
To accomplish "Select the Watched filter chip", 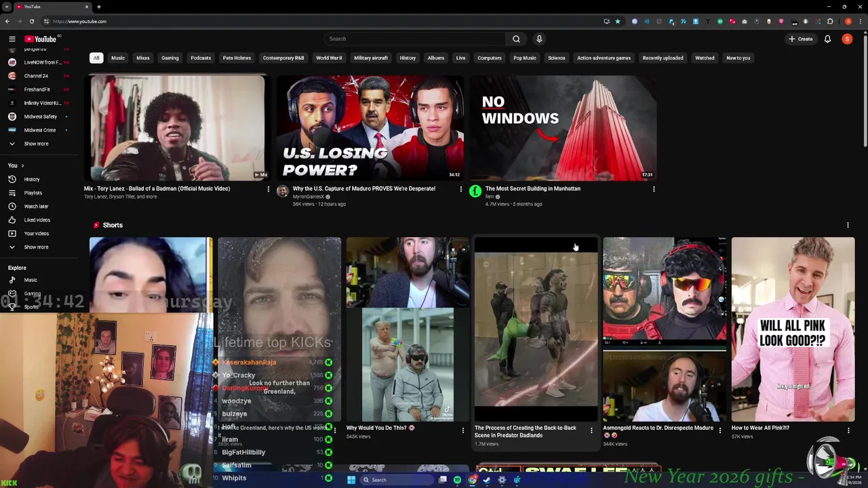I will tap(705, 58).
